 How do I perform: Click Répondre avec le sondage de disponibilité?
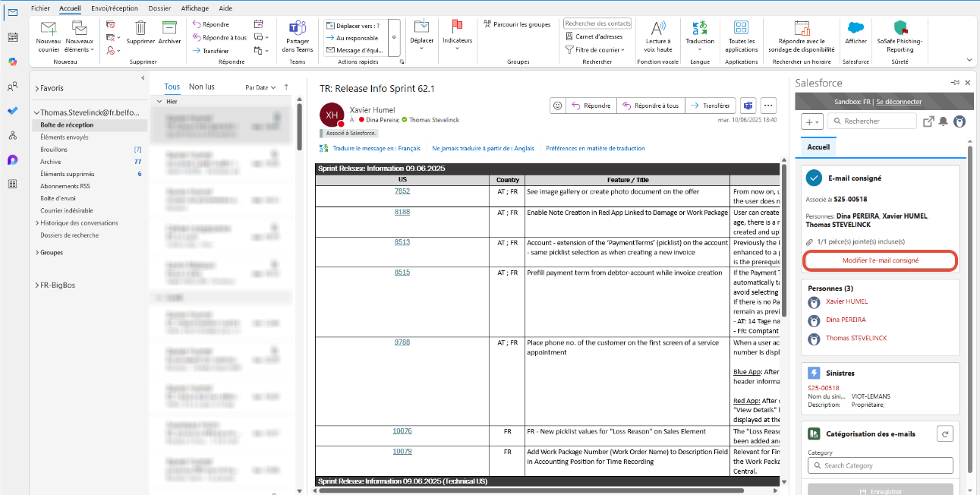coord(802,36)
